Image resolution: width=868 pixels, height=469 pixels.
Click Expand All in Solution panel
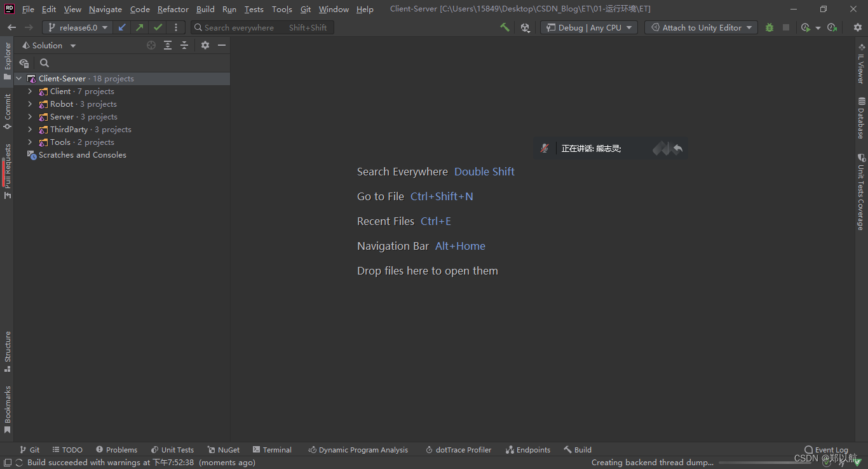(168, 45)
